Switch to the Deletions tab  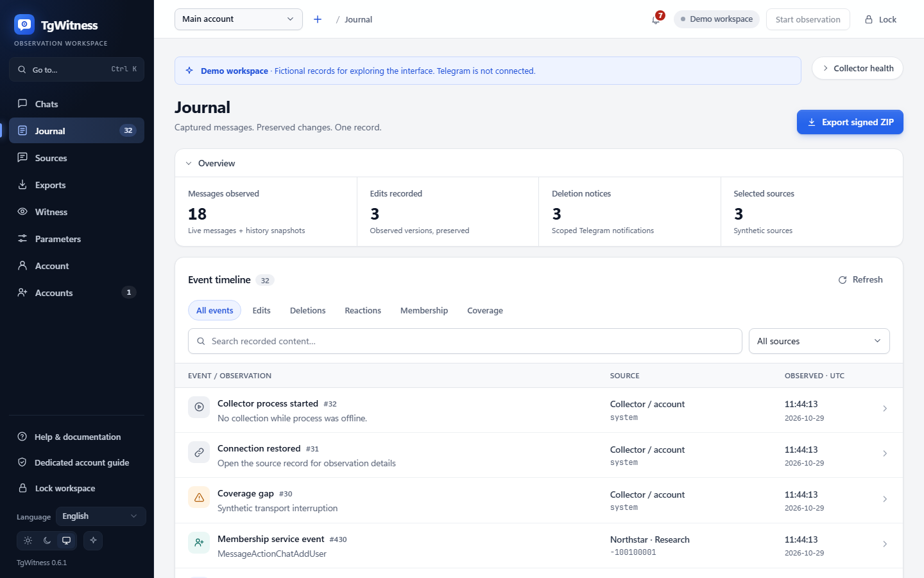point(308,310)
